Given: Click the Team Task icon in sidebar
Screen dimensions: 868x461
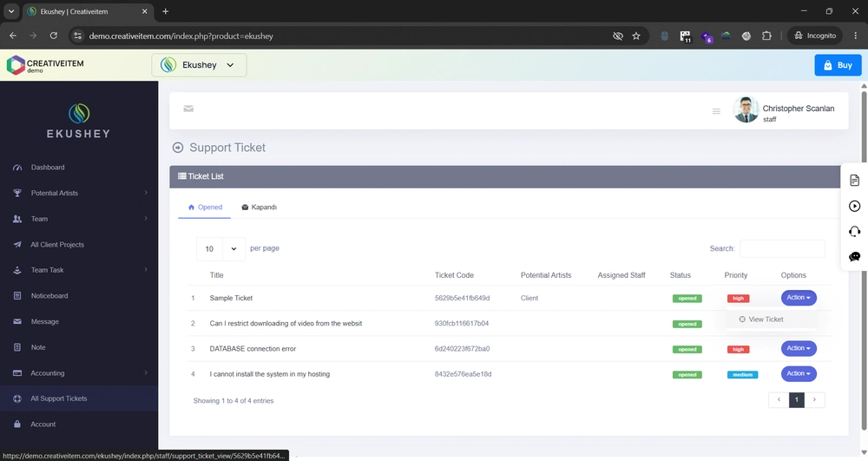Looking at the screenshot, I should point(17,270).
